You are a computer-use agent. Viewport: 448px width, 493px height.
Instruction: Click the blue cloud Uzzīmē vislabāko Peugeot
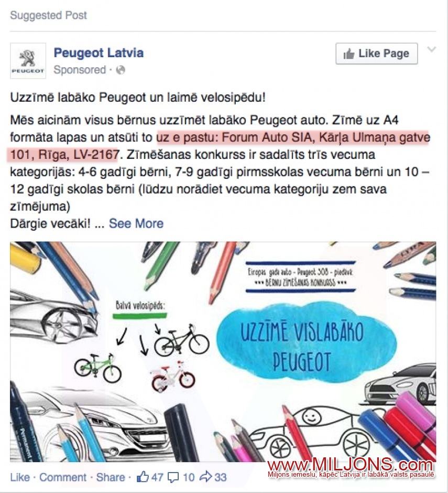pos(307,345)
